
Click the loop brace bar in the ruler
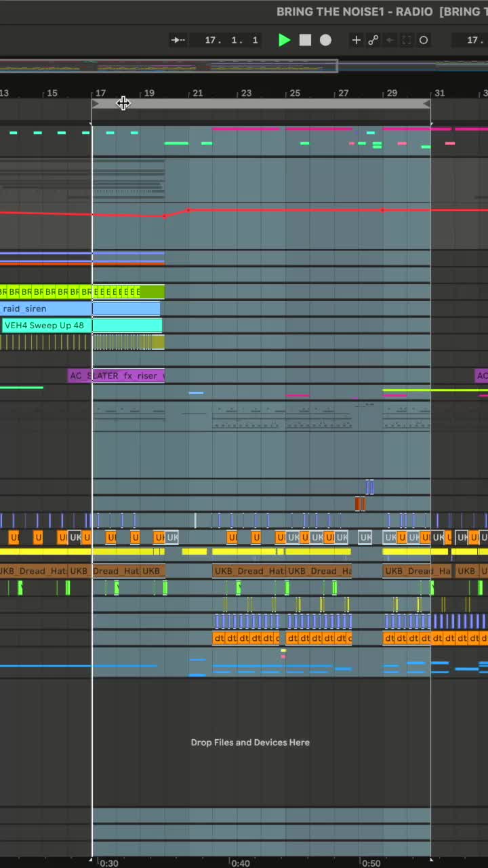pos(261,104)
